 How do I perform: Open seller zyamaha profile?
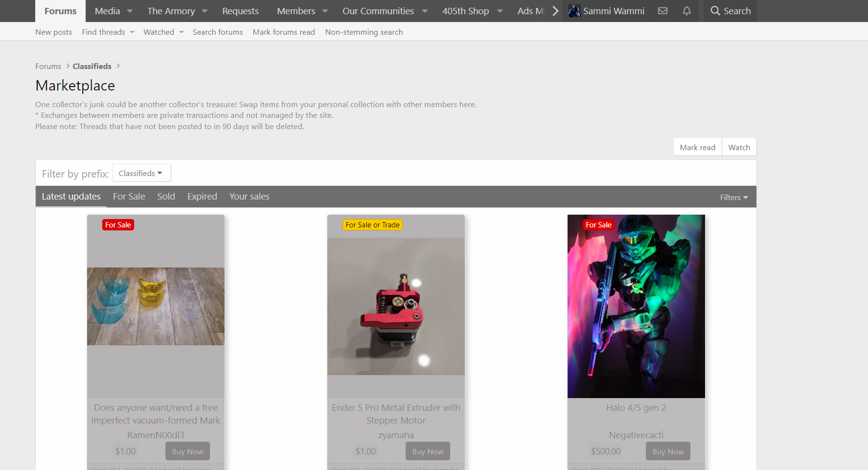396,435
